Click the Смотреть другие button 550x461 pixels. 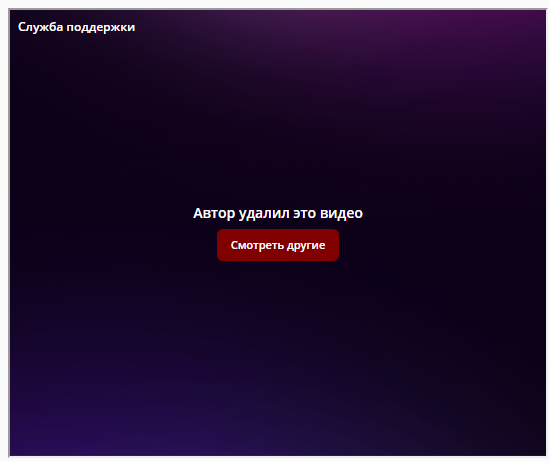click(278, 245)
